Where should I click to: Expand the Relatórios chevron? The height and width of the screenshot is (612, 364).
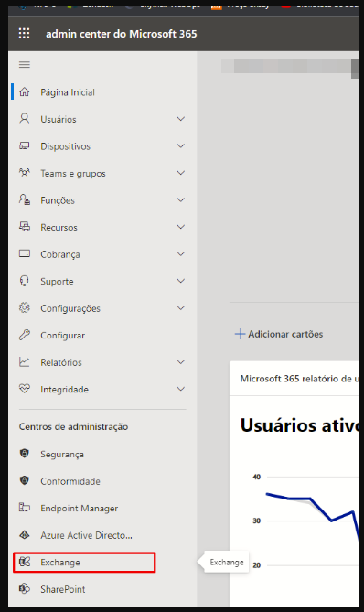(181, 362)
